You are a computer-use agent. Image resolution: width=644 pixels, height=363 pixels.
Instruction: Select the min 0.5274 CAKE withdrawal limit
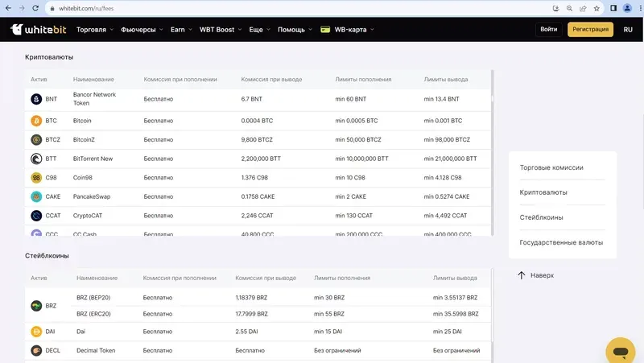(x=447, y=196)
